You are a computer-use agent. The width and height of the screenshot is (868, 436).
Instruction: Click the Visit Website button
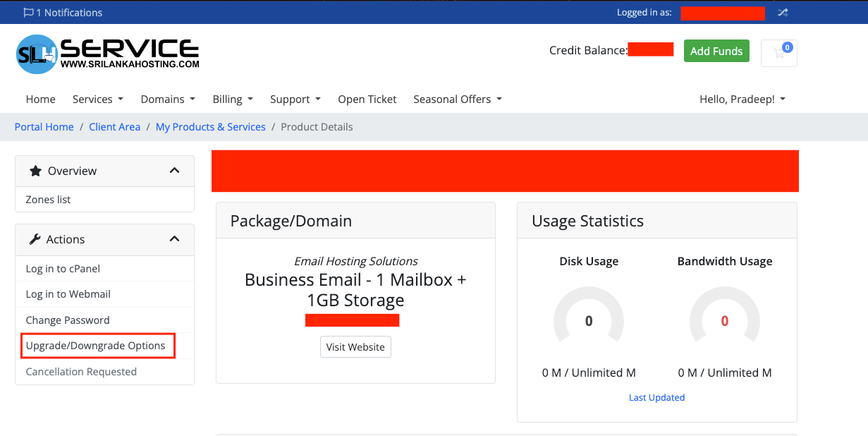click(355, 347)
